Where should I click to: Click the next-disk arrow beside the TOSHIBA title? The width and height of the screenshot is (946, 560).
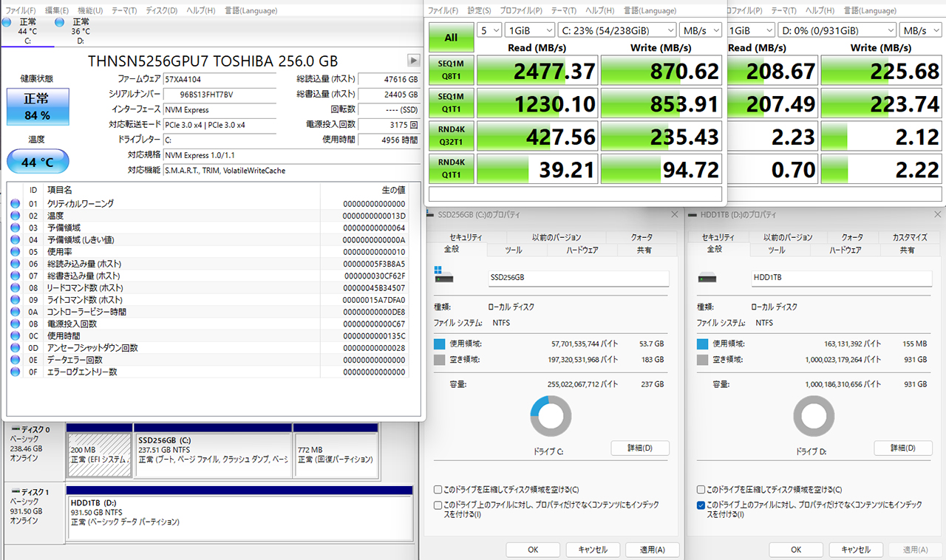(414, 61)
